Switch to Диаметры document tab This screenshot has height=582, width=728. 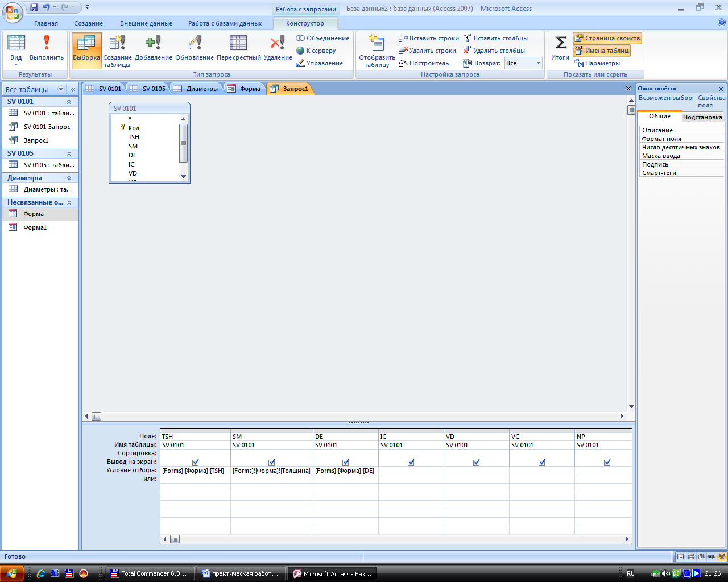[196, 89]
